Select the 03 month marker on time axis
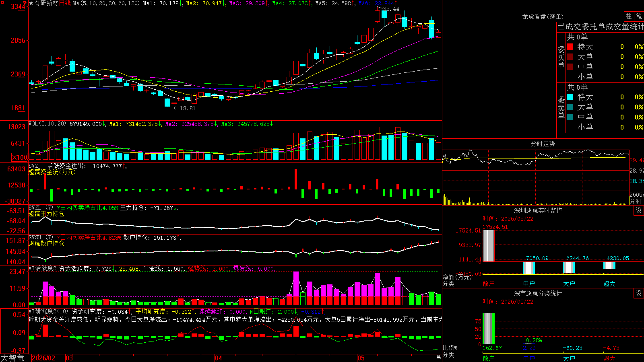Screen dimensions: 644x362 click(69, 358)
